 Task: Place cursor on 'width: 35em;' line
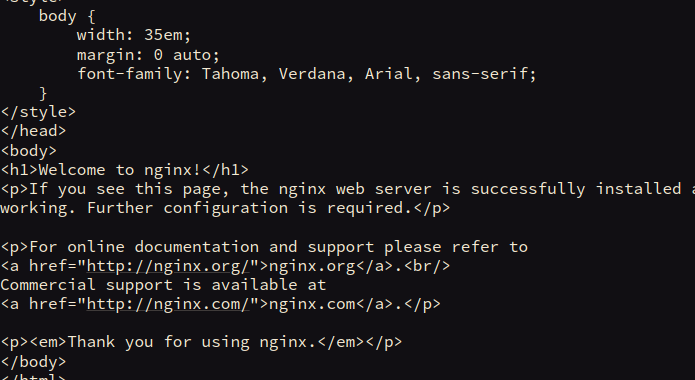[x=134, y=35]
